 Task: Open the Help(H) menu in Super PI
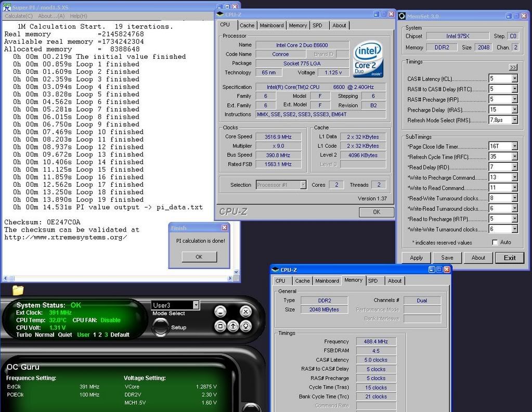point(79,16)
